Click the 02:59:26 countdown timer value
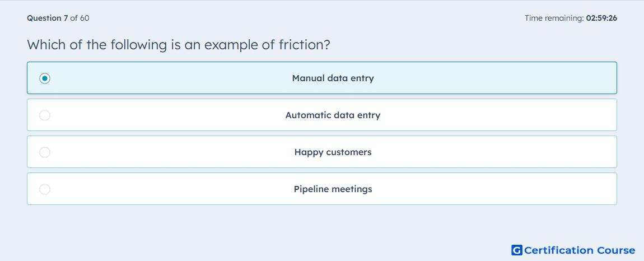The image size is (644, 261). click(x=601, y=18)
